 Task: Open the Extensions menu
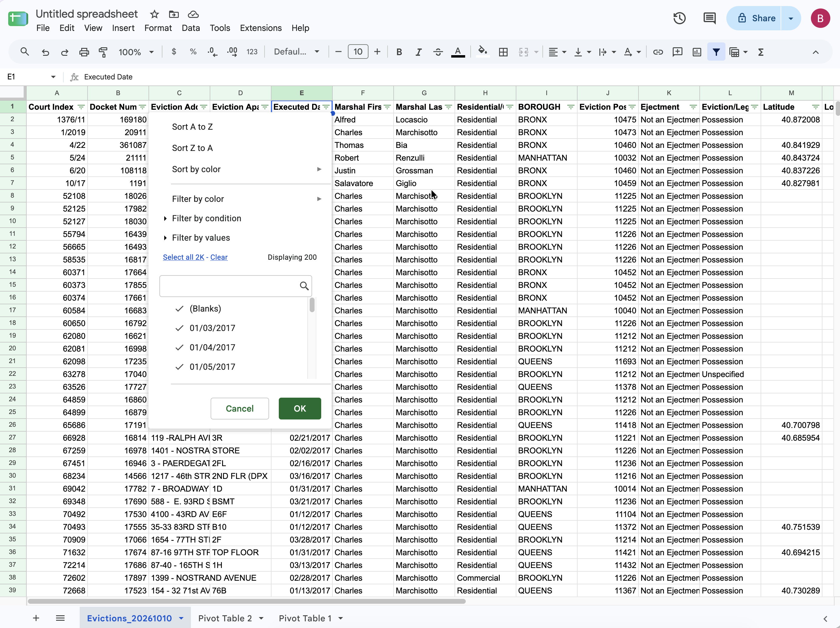pos(261,28)
